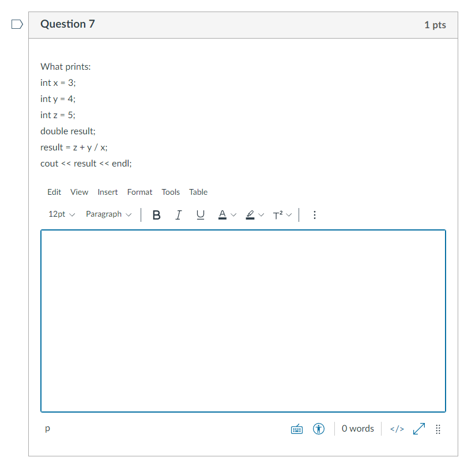
Task: Toggle underline formatting
Action: (200, 214)
